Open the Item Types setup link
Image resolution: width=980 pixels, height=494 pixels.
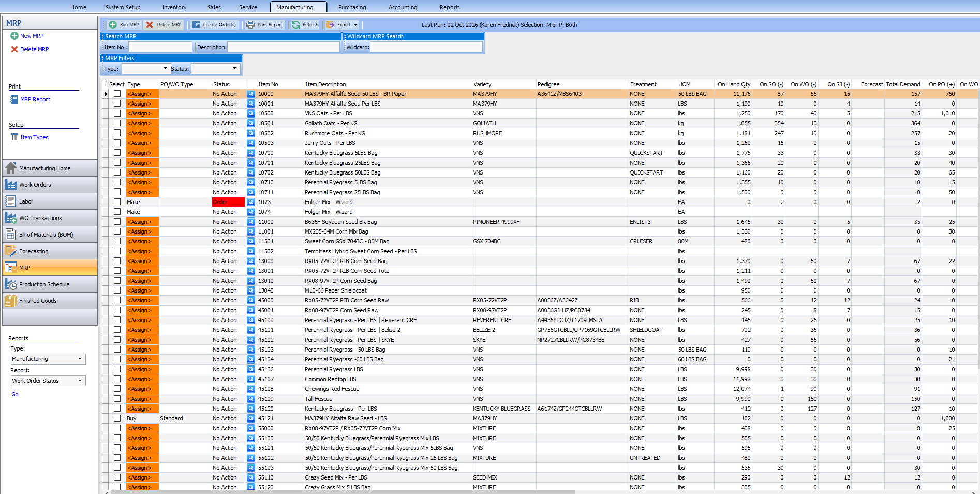[x=34, y=137]
